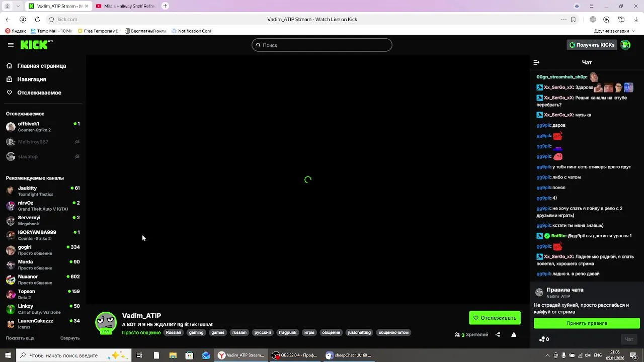Screen dimensions: 644x362
Task: Open the tab group dropdown arrow
Action: [18, 6]
